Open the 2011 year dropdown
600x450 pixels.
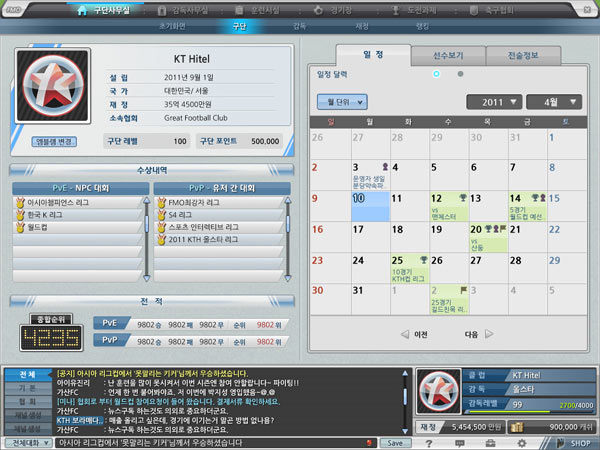(494, 102)
